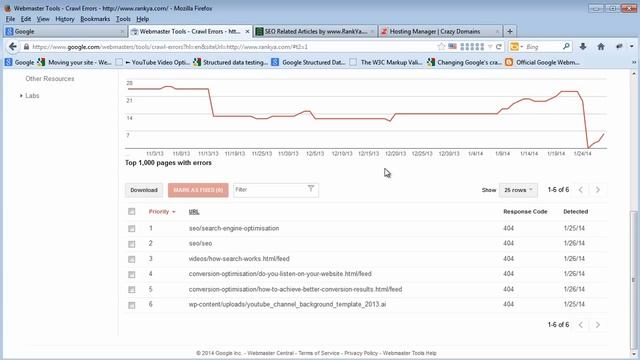Open a new tab with the plus button
The width and height of the screenshot is (640, 360).
[510, 31]
